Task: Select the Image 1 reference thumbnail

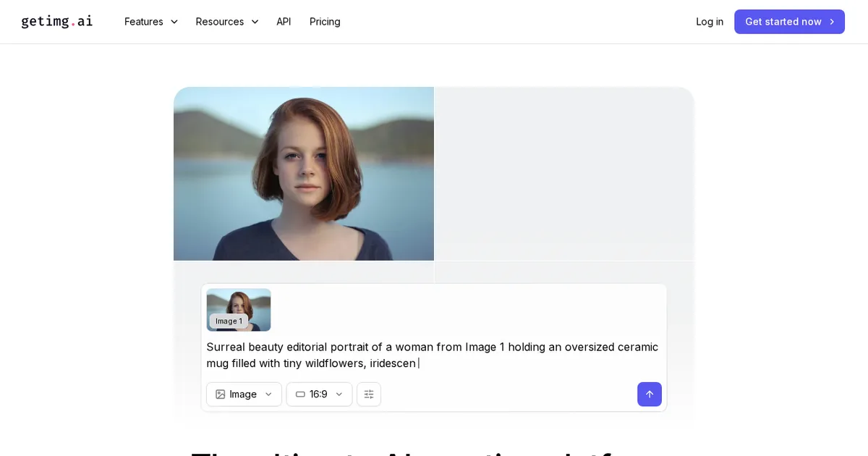Action: pyautogui.click(x=239, y=310)
